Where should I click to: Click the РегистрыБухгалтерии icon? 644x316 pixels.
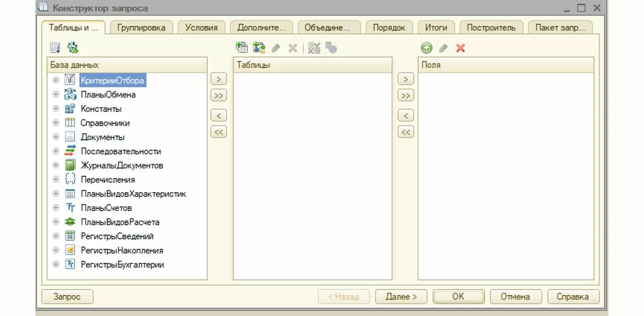point(70,264)
